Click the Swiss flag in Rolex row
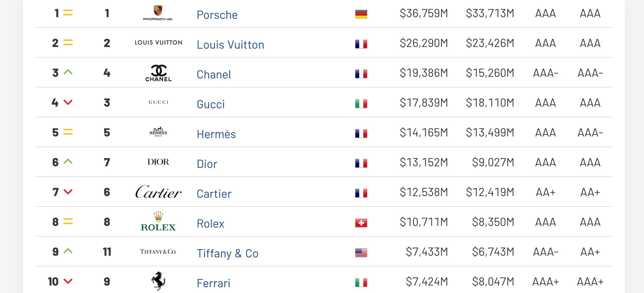 pyautogui.click(x=361, y=223)
